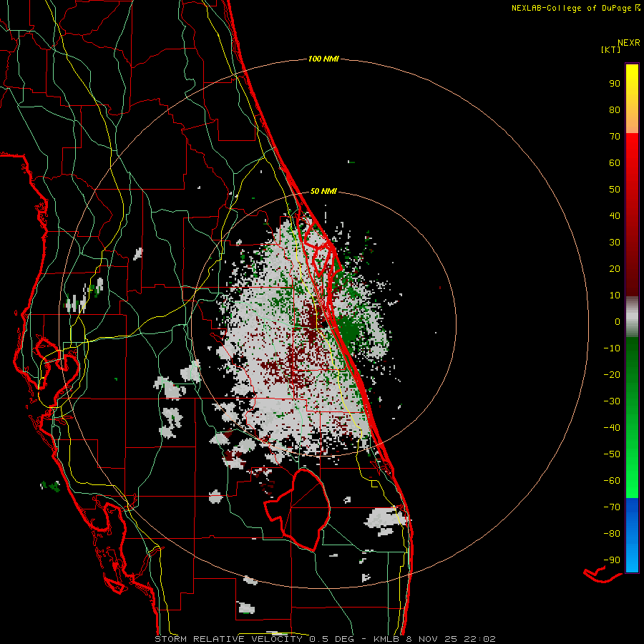Click the -20 value on velocity scale
The width and height of the screenshot is (644, 644).
[612, 375]
